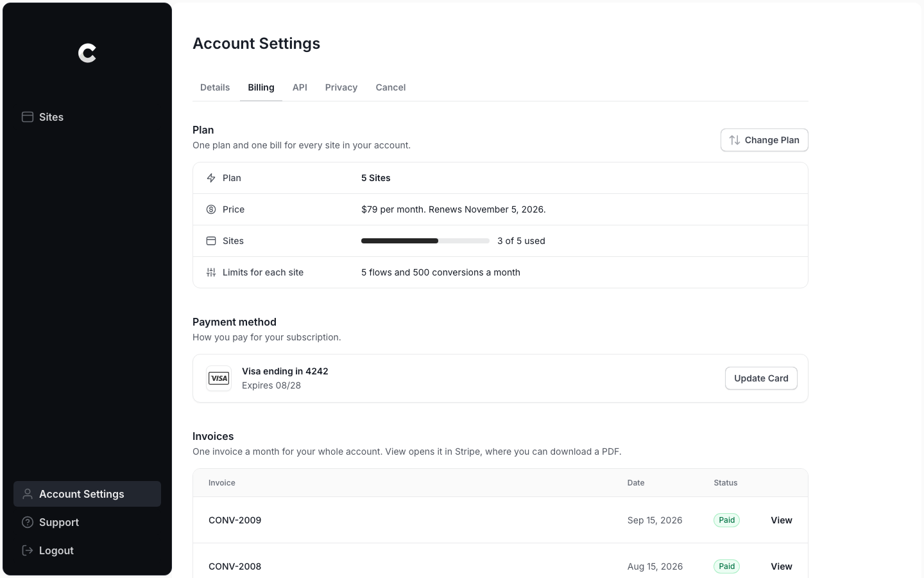Click the Update Card button

coord(761,378)
